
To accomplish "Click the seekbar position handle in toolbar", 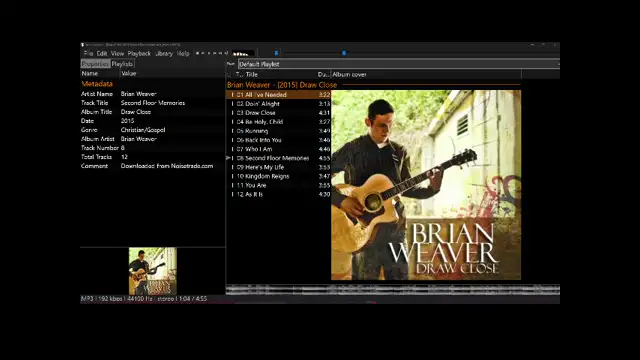I will coord(344,53).
